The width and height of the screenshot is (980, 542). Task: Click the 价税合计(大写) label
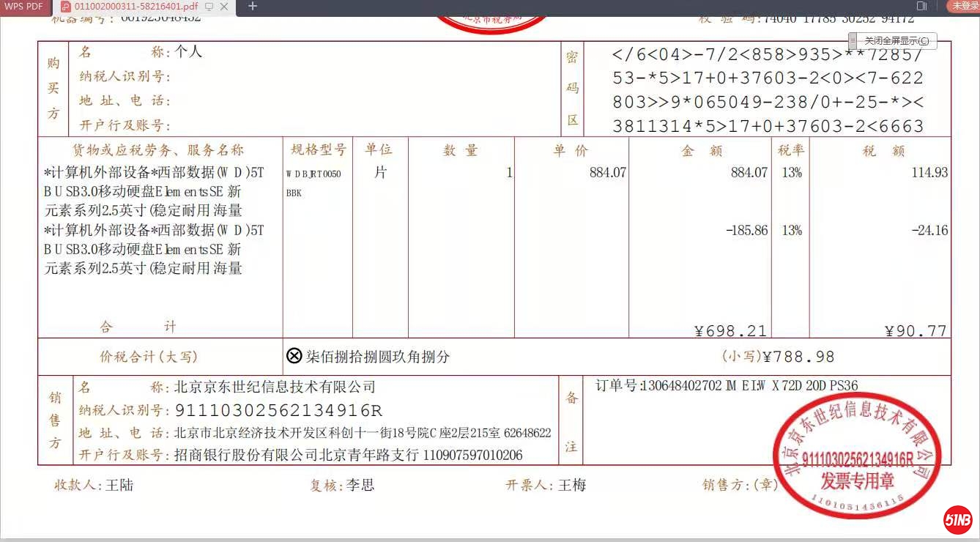pyautogui.click(x=149, y=357)
